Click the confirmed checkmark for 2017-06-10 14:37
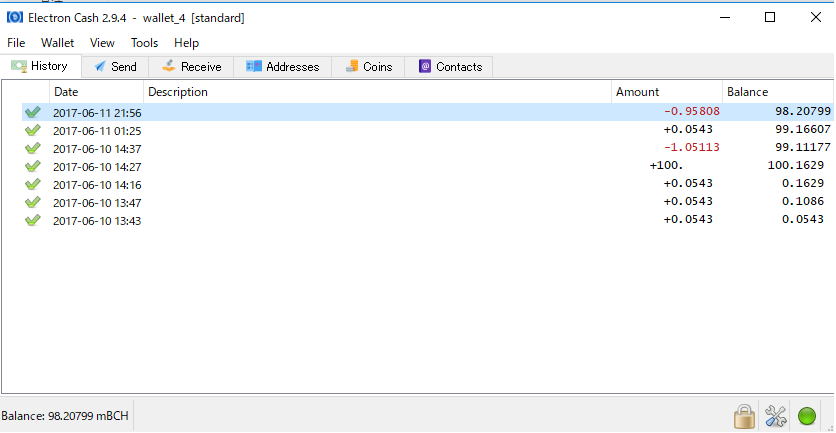This screenshot has height=433, width=836. [33, 148]
